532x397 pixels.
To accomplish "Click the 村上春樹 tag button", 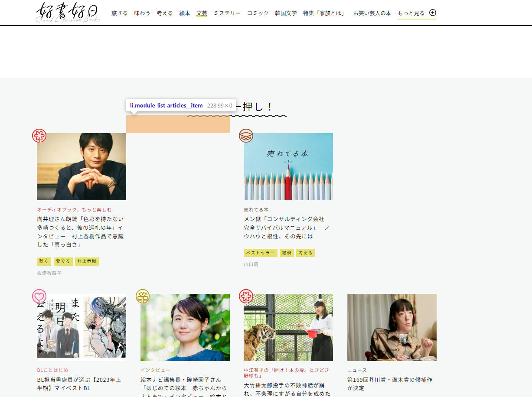I will coord(87,261).
